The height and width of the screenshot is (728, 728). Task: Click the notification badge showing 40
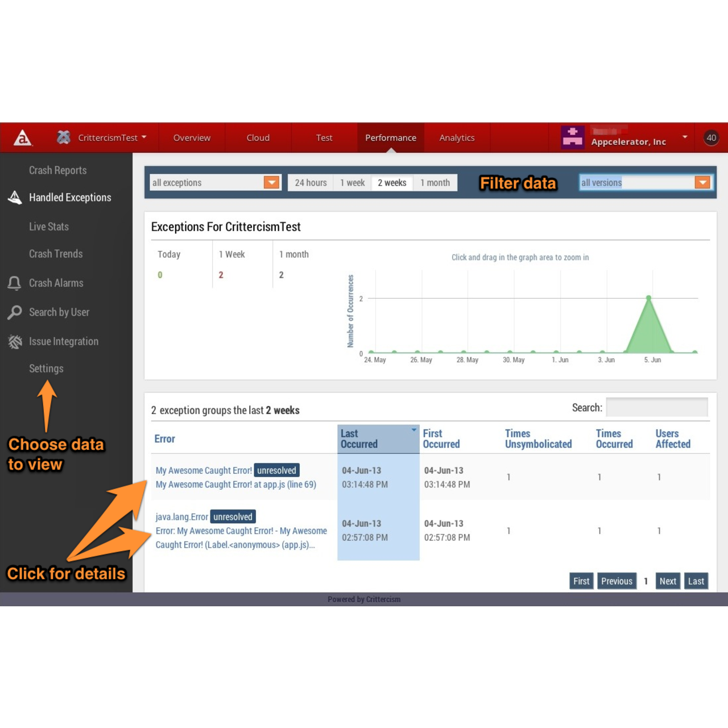[711, 137]
